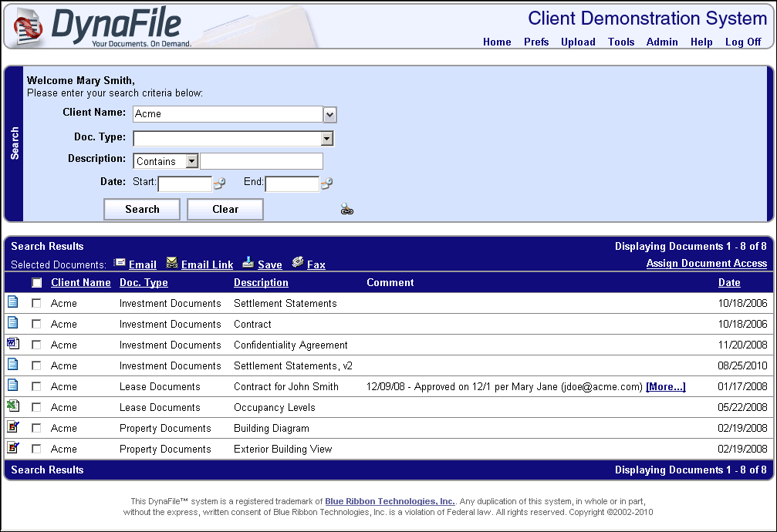Screen dimensions: 777x532
Task: Open document icon for Contract for John Smith
Action: (x=13, y=385)
